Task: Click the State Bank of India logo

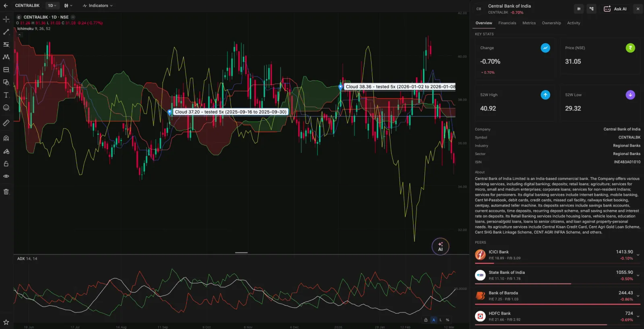Action: [x=480, y=275]
